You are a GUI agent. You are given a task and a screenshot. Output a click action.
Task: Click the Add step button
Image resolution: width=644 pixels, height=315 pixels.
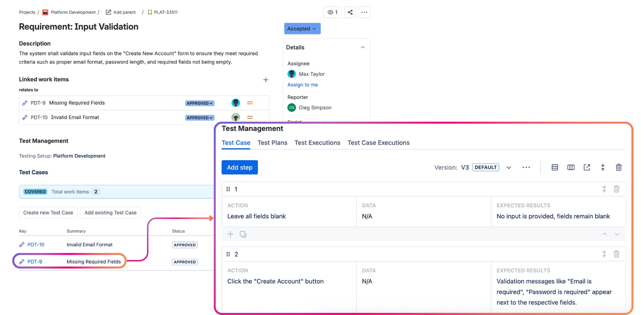click(x=239, y=167)
